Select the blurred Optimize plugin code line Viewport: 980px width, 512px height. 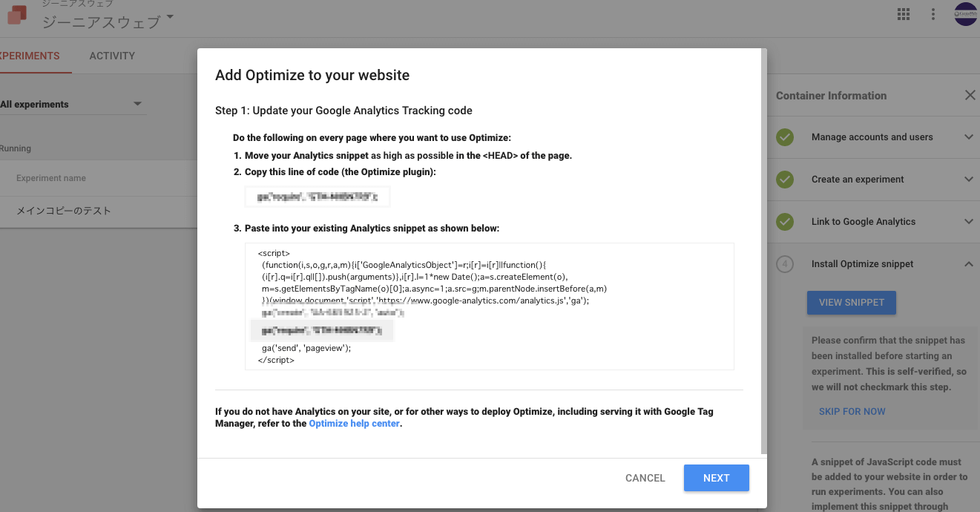(x=318, y=197)
